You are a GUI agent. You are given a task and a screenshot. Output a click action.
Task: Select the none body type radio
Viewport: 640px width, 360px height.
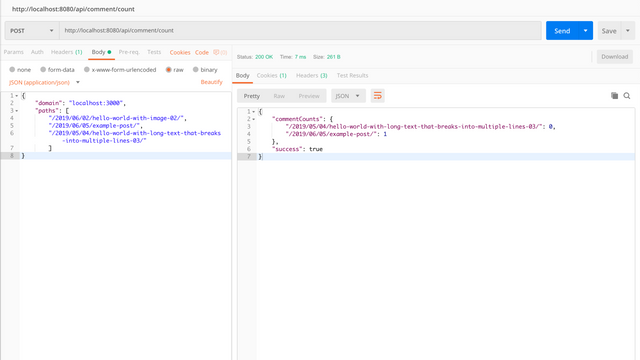(x=12, y=70)
